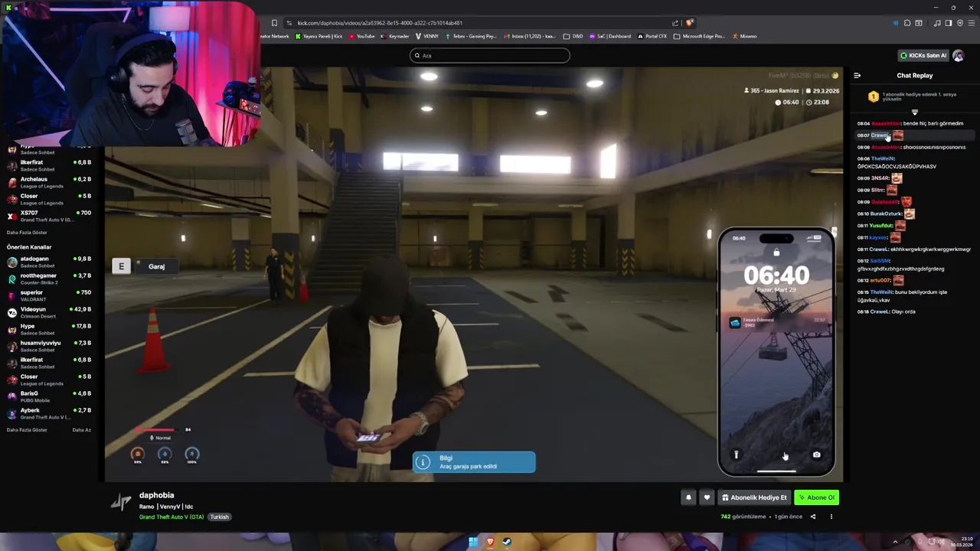The height and width of the screenshot is (551, 980).
Task: Open the Ayberk channel in the sidebar
Action: point(49,413)
